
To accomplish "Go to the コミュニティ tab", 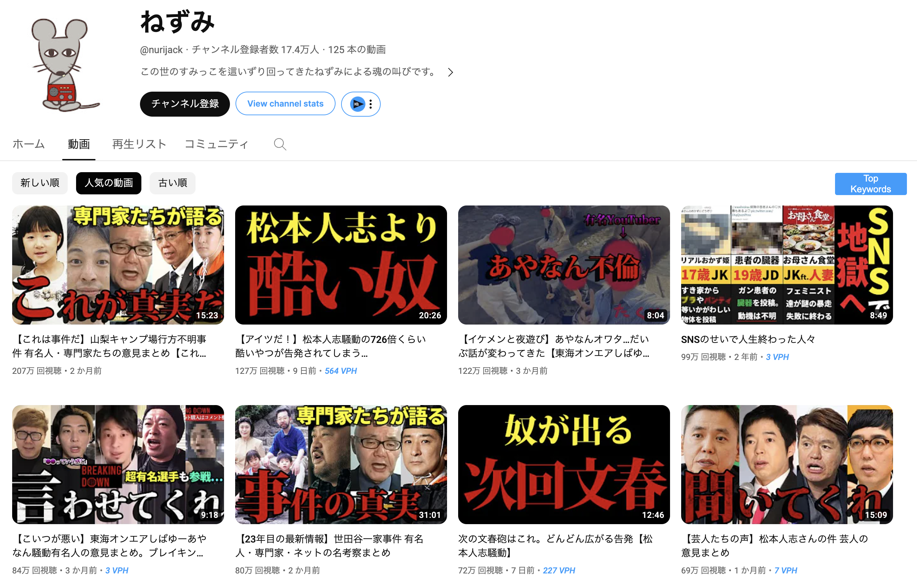I will pos(216,144).
